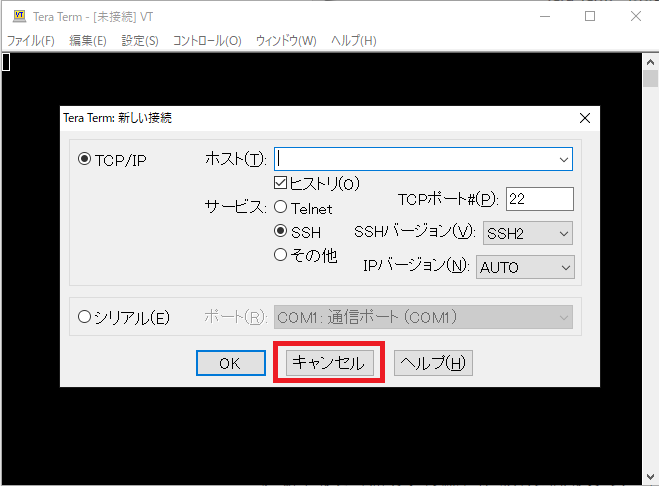Open the ウィンドウ(W) menu
Screen dimensions: 659x486
pyautogui.click(x=286, y=41)
